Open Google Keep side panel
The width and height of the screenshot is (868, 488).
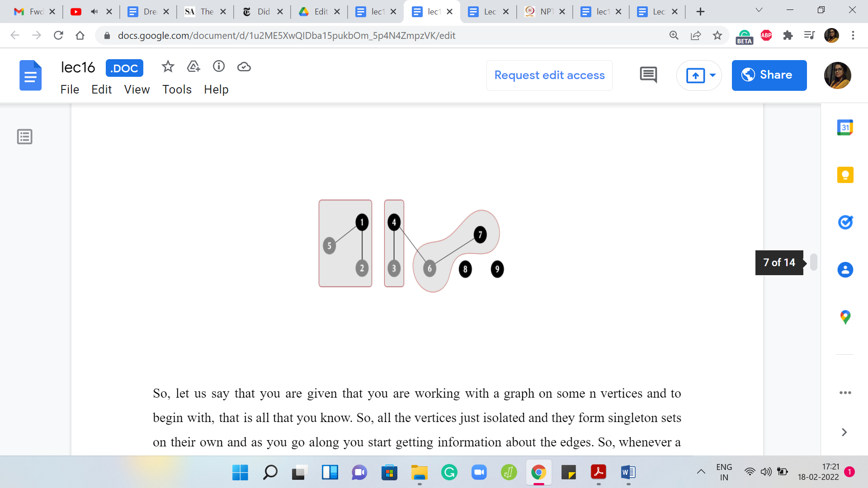845,175
